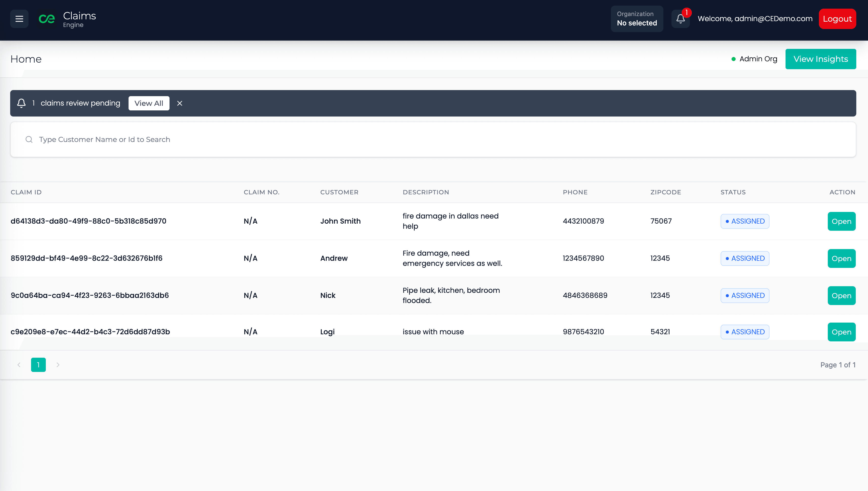
Task: Open the Organization selector dropdown
Action: [637, 19]
